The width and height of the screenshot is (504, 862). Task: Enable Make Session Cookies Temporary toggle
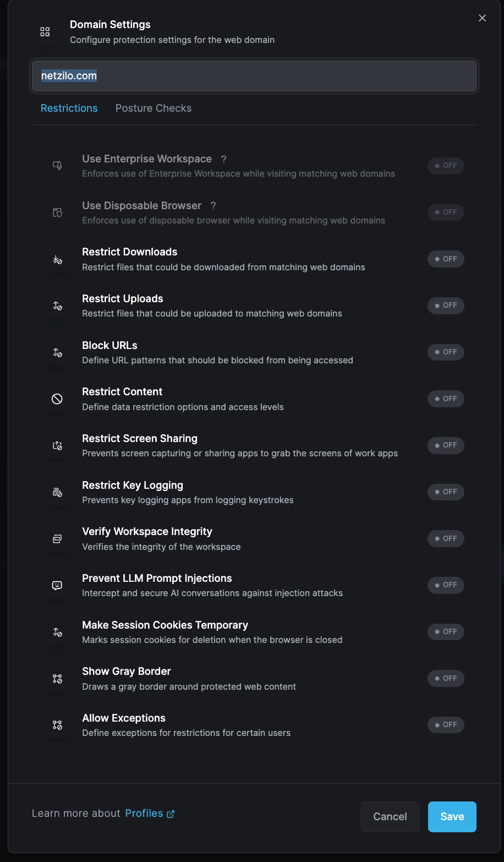(x=446, y=632)
